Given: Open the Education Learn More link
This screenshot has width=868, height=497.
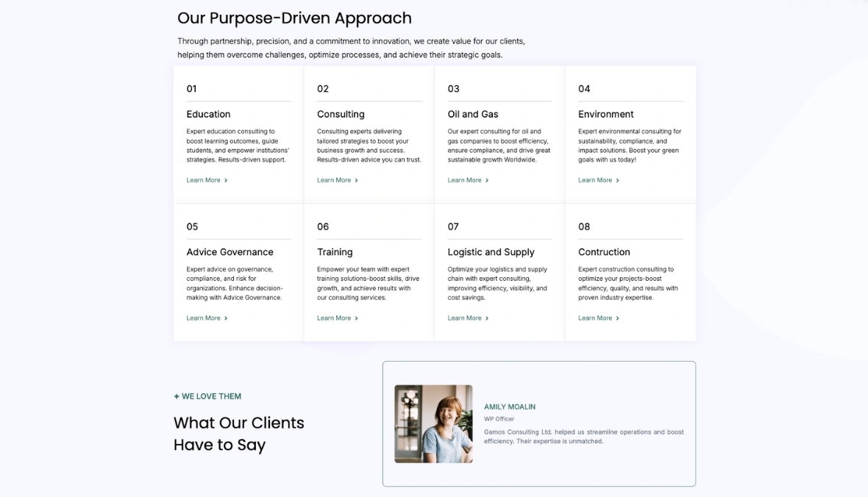Looking at the screenshot, I should point(203,180).
